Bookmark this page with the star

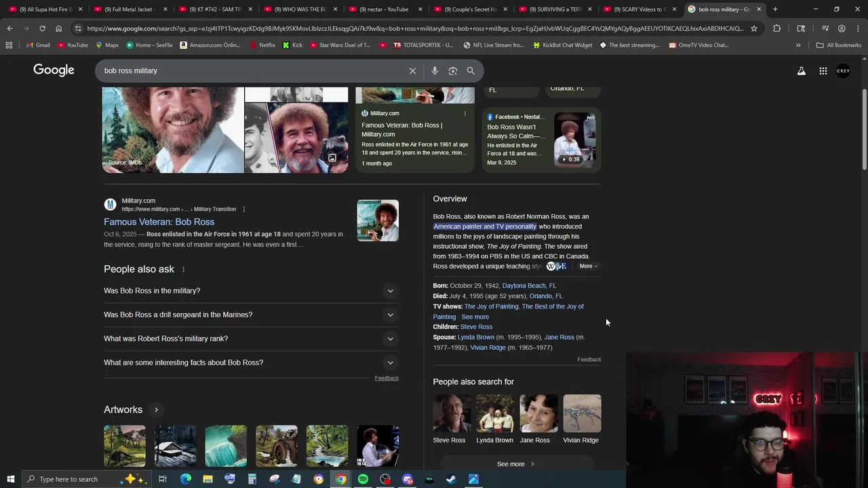(753, 28)
